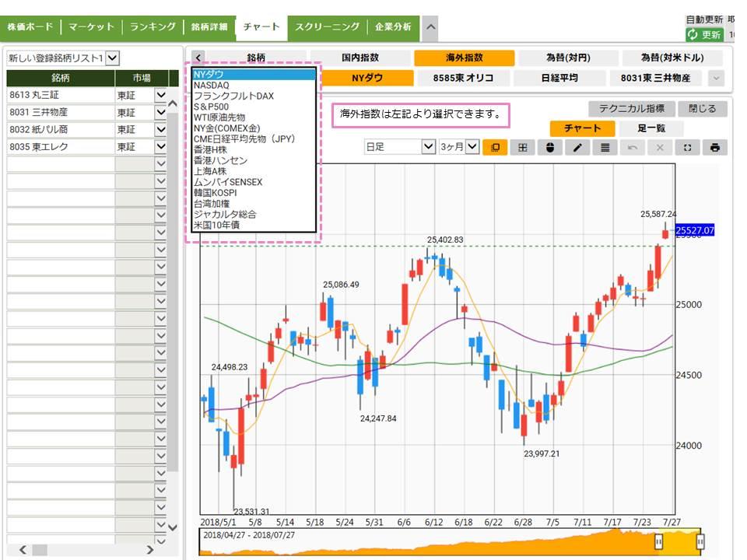Click the horizontal lines list icon

click(x=605, y=147)
